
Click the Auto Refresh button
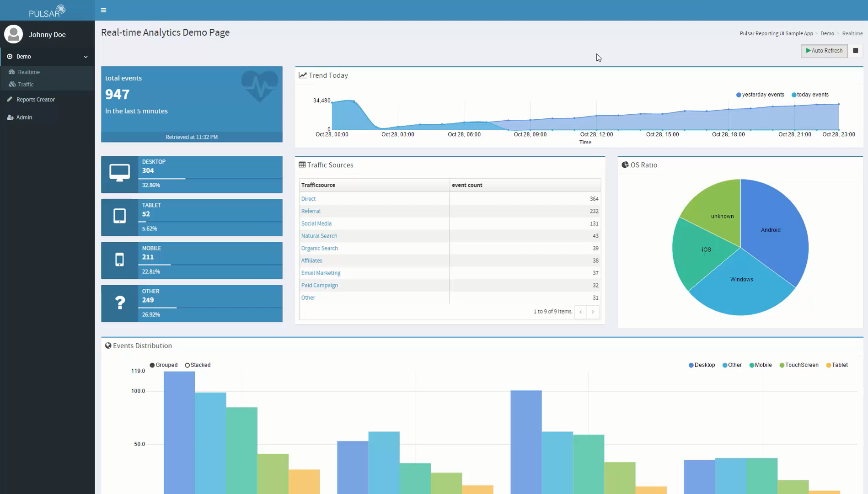pyautogui.click(x=824, y=51)
